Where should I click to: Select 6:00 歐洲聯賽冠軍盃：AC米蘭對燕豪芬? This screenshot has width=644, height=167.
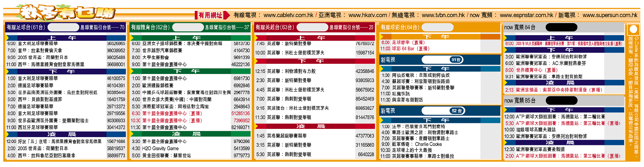(545, 63)
